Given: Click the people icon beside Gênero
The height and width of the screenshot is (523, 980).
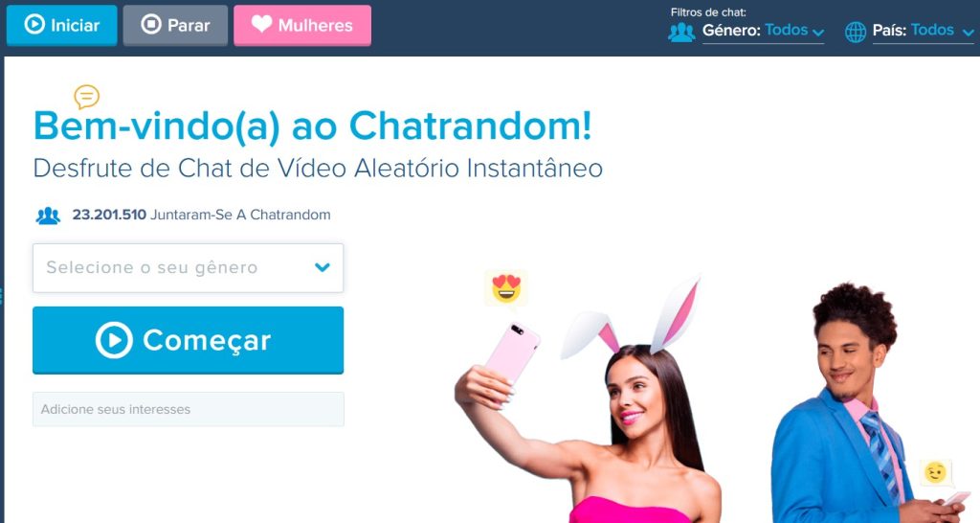Looking at the screenshot, I should pos(681,32).
